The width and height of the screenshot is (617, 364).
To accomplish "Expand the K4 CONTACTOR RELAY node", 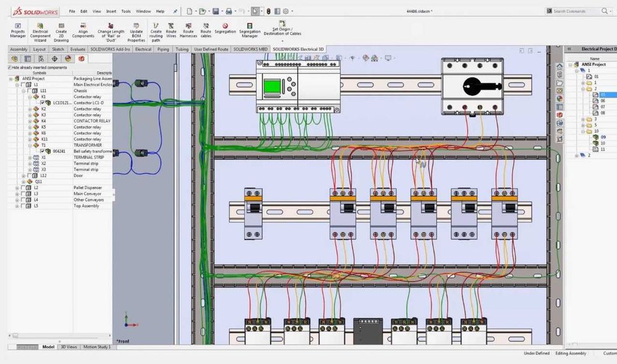I will pos(30,121).
